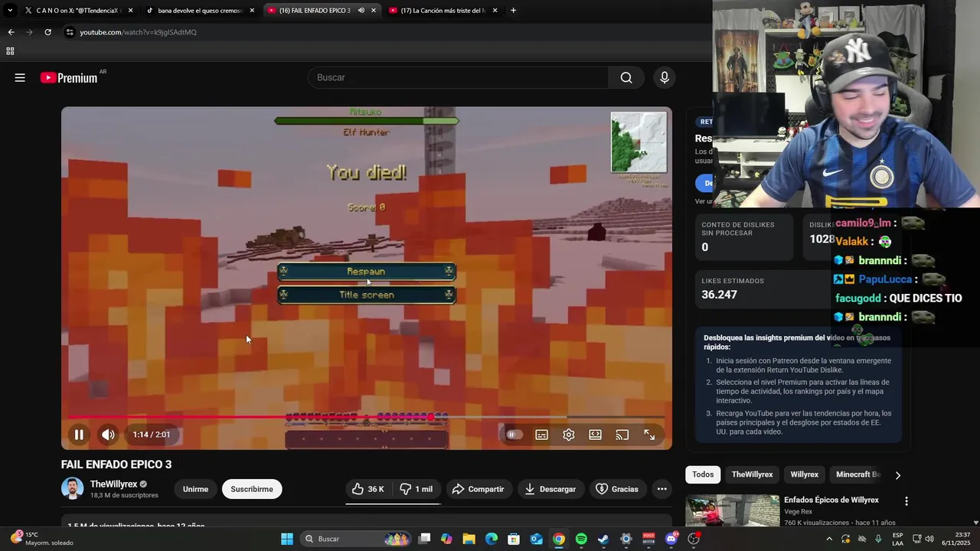Subscribe via the Suscribirme button
Viewport: 980px width, 551px height.
(x=252, y=489)
